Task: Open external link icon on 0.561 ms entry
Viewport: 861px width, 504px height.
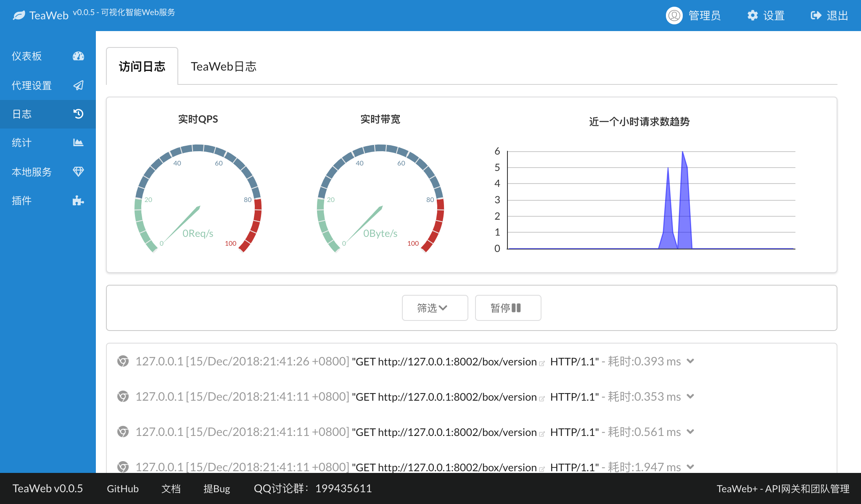Action: (542, 434)
